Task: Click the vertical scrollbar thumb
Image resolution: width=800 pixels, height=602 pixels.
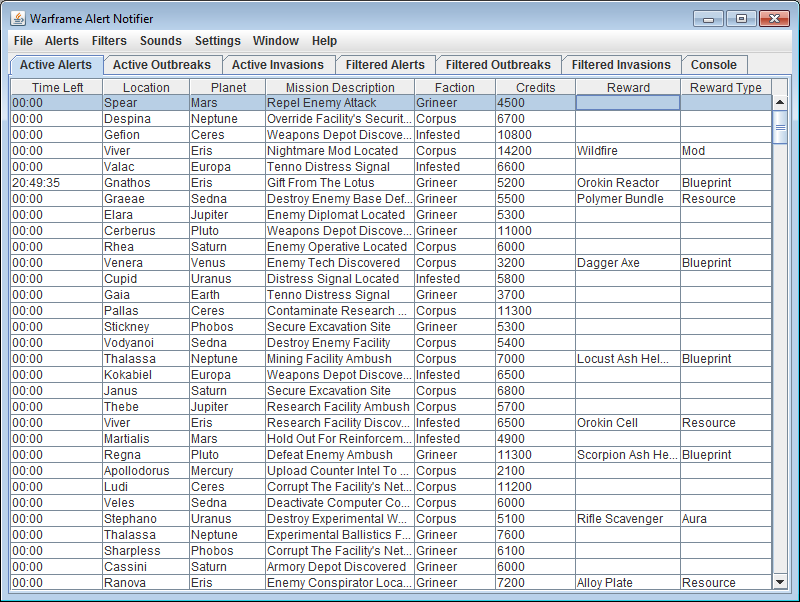Action: 780,127
